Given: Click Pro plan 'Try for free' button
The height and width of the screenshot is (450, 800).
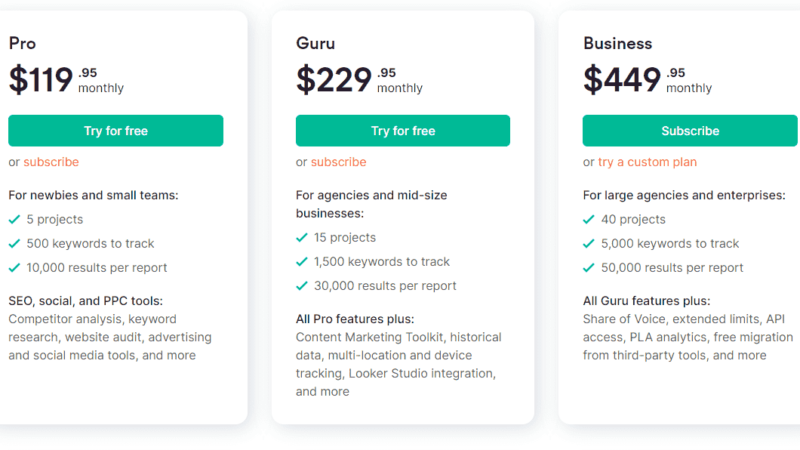Looking at the screenshot, I should (x=115, y=131).
